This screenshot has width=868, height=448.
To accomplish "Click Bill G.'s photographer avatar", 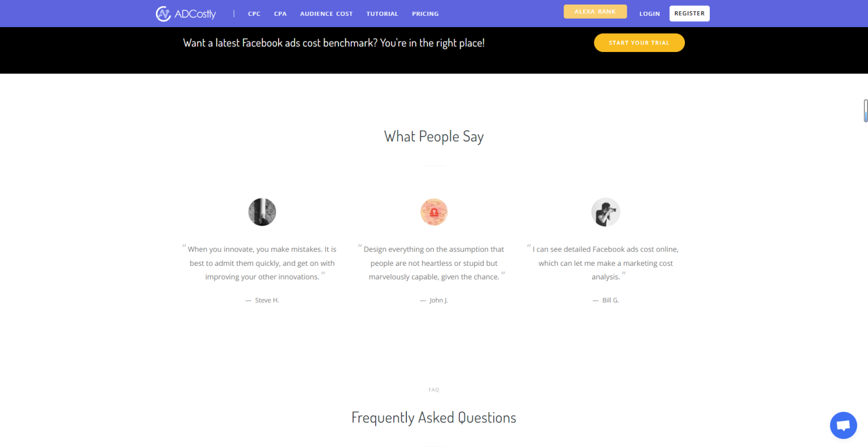I will coord(606,212).
